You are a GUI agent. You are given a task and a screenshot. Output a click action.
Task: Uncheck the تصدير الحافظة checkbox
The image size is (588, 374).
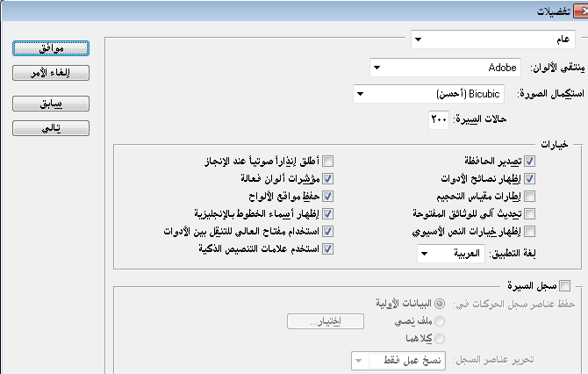point(529,162)
